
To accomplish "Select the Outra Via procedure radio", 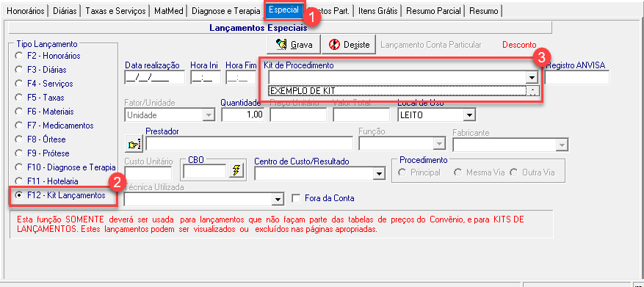I will click(514, 172).
